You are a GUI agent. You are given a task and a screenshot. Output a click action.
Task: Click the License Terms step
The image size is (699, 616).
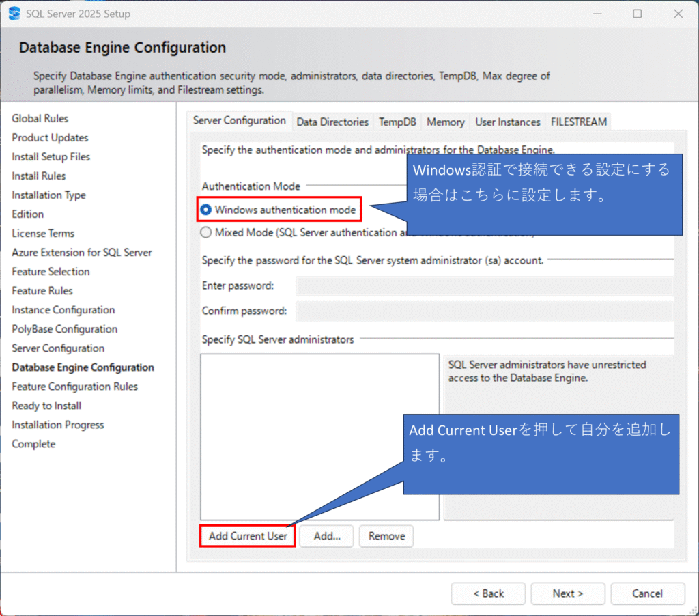click(43, 234)
